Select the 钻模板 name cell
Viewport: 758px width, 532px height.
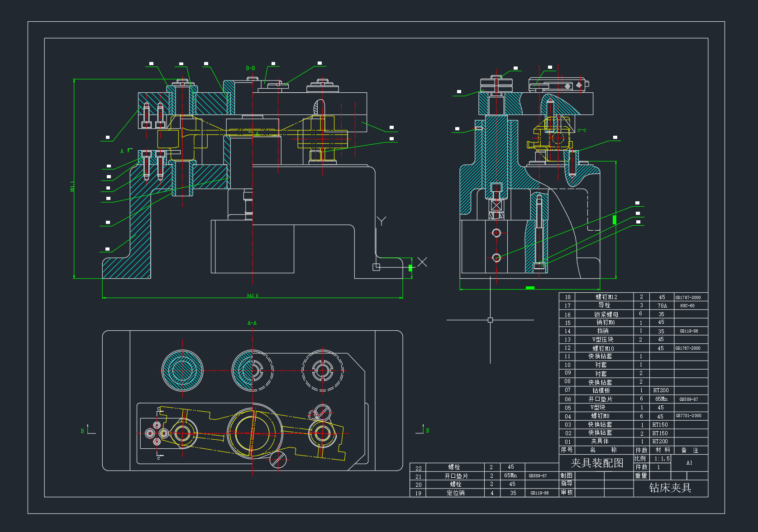coord(601,390)
